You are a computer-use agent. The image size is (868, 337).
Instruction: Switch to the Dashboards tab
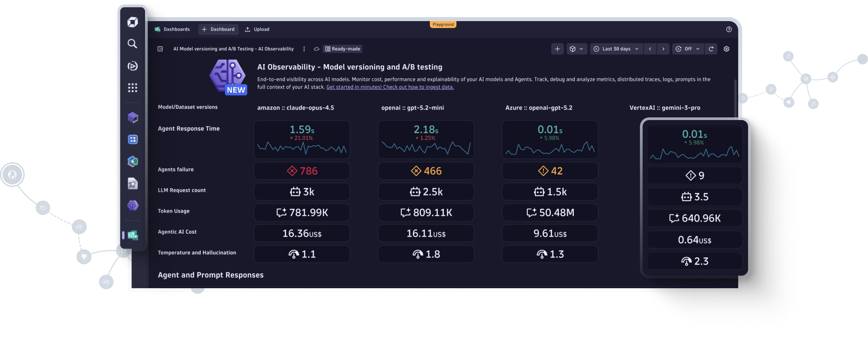[x=172, y=29]
